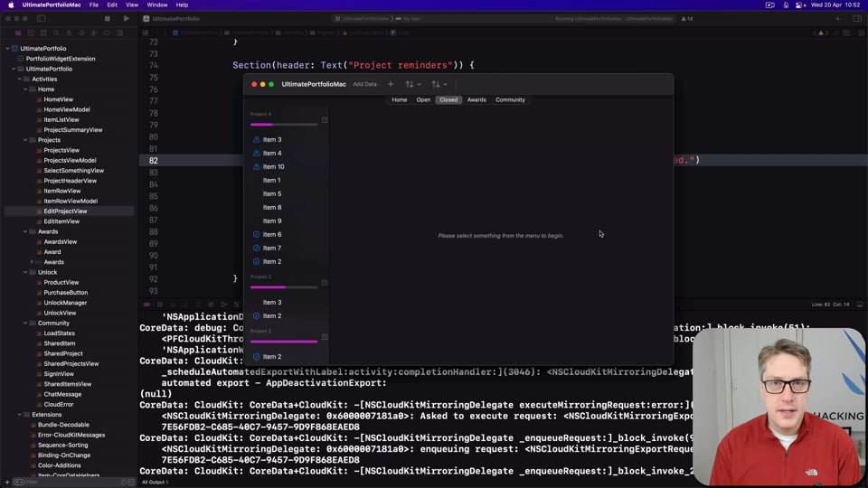Open the second sort order dropdown
868x488 pixels.
point(439,84)
